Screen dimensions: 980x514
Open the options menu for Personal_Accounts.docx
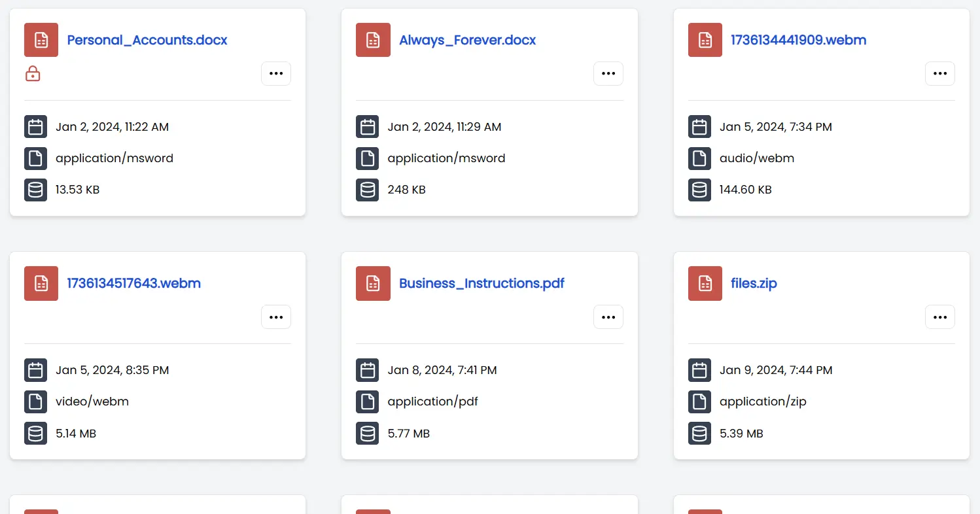click(x=276, y=73)
